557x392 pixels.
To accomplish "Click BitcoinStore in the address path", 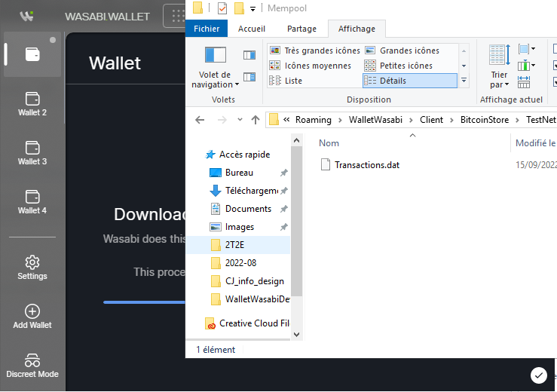I will 485,120.
